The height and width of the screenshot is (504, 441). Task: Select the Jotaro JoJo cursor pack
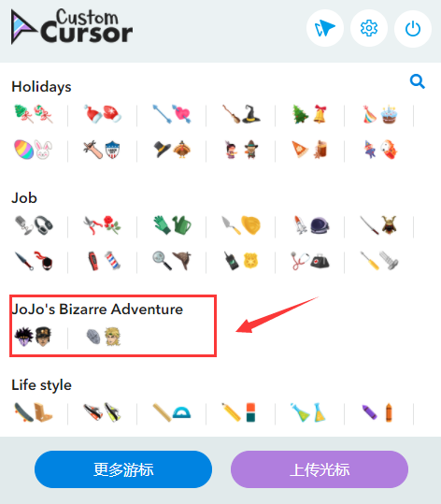tap(33, 337)
